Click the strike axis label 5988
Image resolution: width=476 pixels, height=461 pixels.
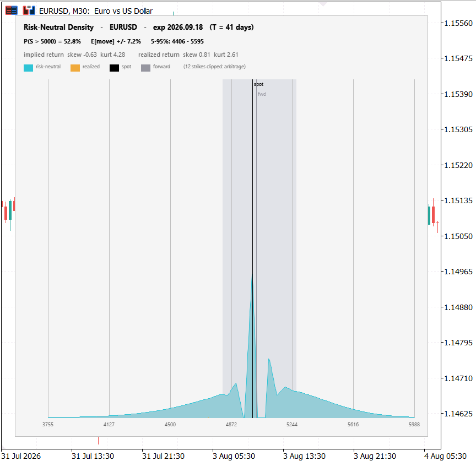(414, 424)
